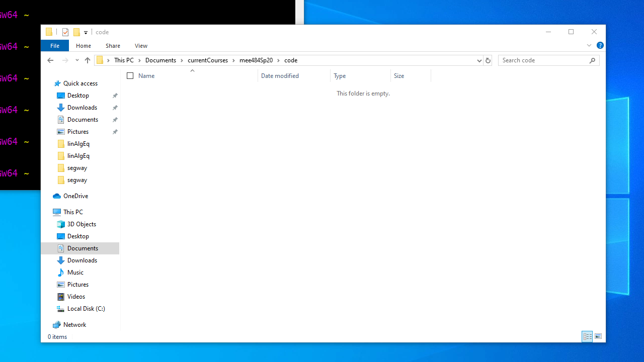Expand chevron after mee484Sp20 in address bar
This screenshot has height=362, width=644.
tap(278, 60)
